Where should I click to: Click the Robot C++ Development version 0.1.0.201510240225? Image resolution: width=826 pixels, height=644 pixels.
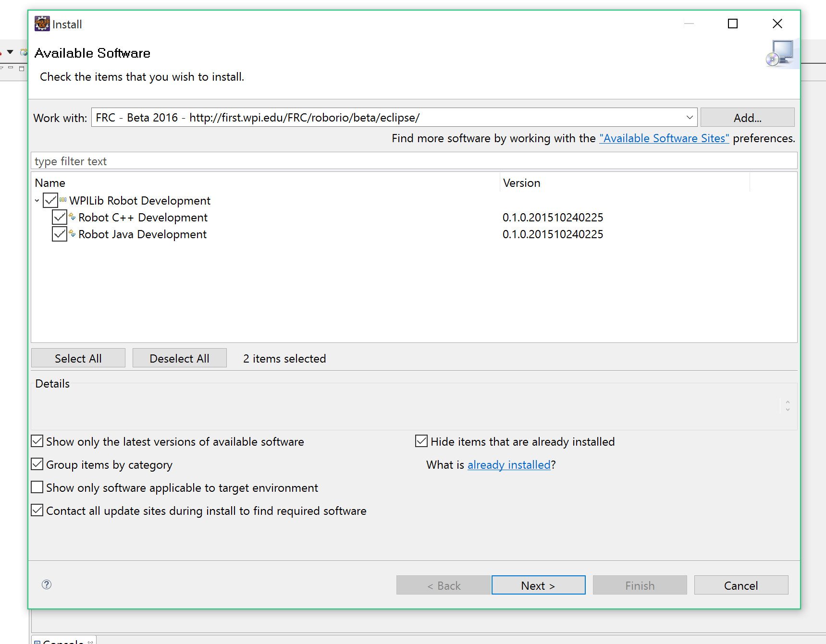click(x=553, y=217)
